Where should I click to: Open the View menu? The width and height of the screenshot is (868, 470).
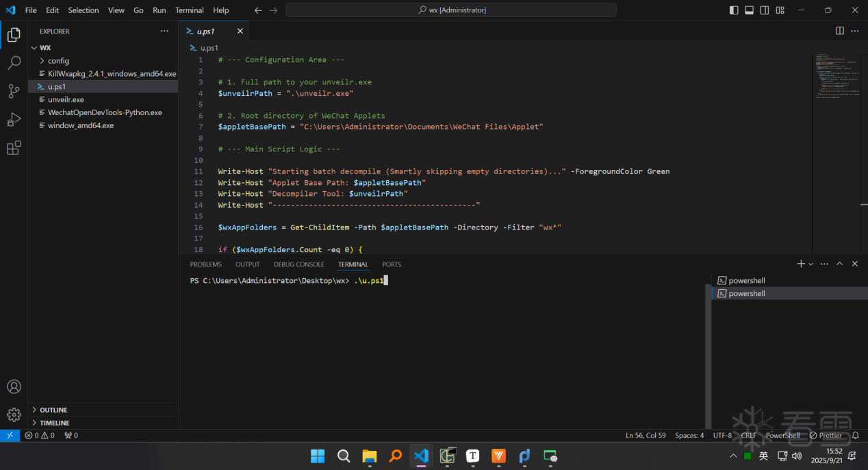click(x=116, y=10)
